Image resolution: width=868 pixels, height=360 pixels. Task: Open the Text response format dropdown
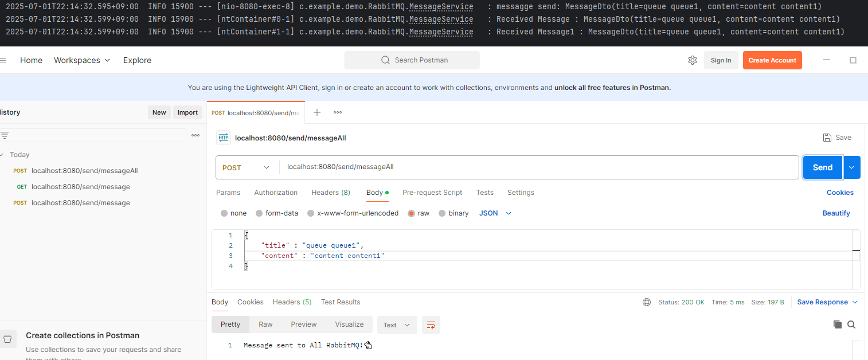(x=397, y=325)
